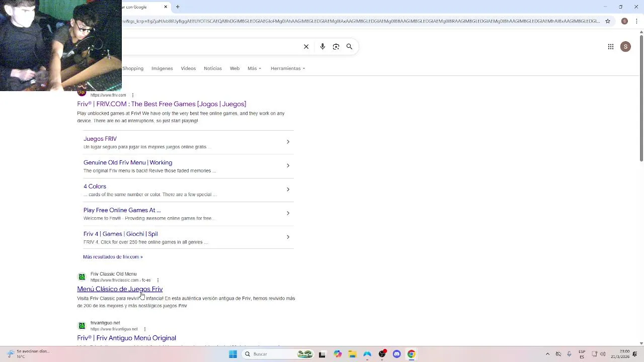Expand the Genuine Old Friv Menu chevron

[x=288, y=165]
